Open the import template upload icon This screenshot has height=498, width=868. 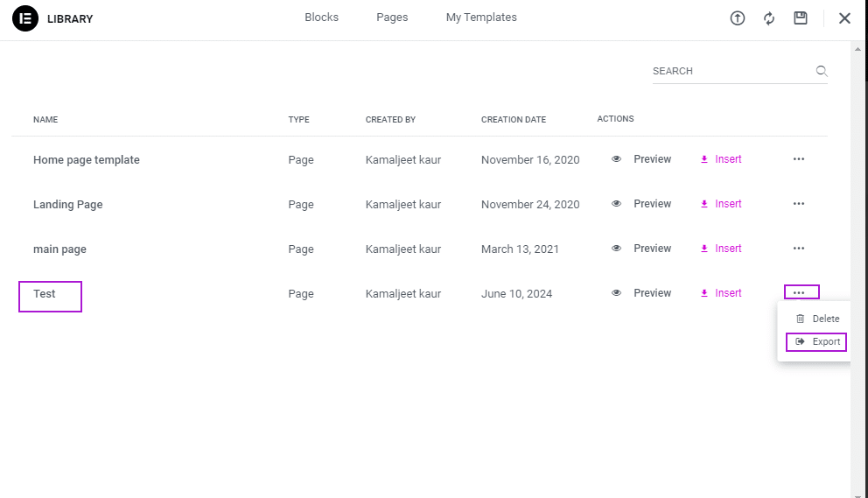738,18
